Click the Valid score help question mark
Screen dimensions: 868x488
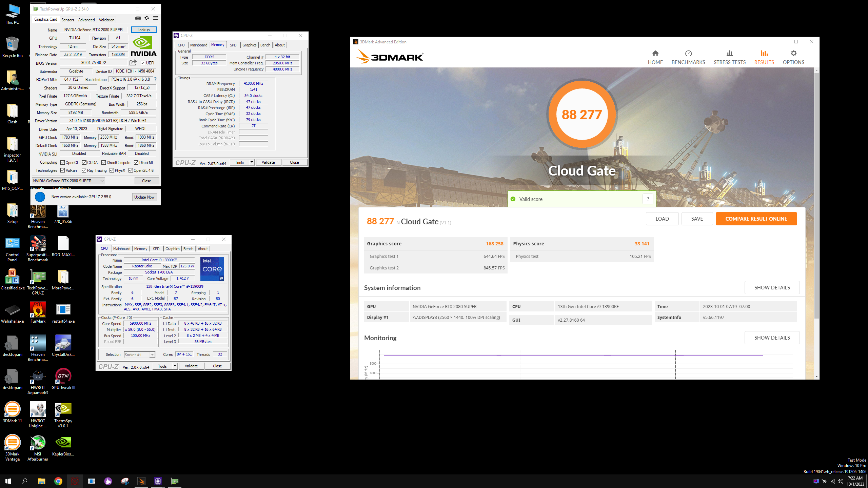(648, 199)
